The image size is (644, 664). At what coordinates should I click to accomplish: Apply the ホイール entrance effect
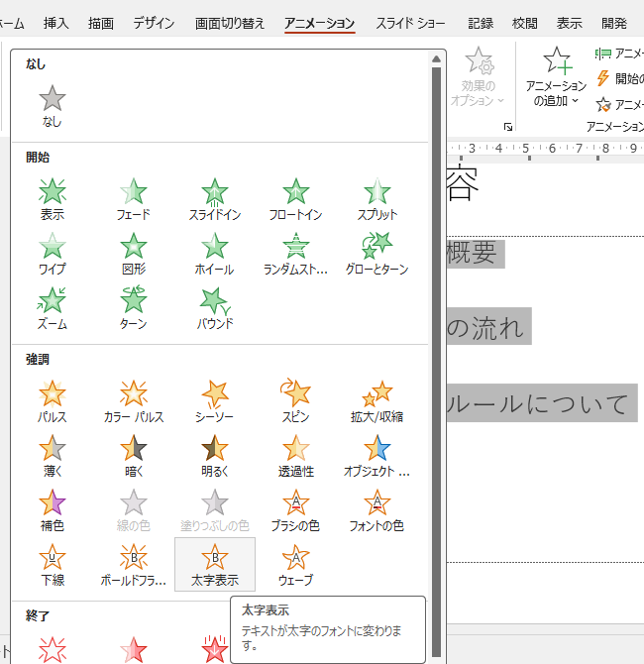click(215, 254)
